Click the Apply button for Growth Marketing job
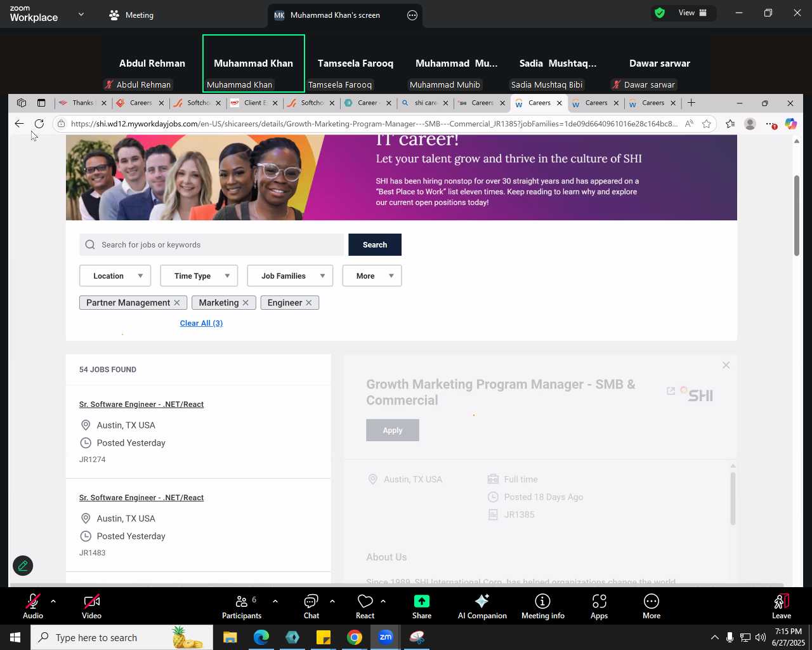 393,430
